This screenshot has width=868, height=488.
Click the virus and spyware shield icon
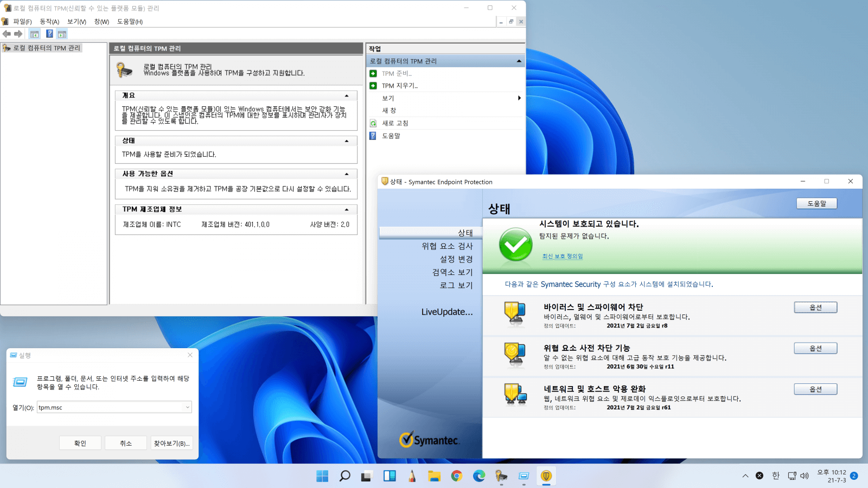coord(514,313)
